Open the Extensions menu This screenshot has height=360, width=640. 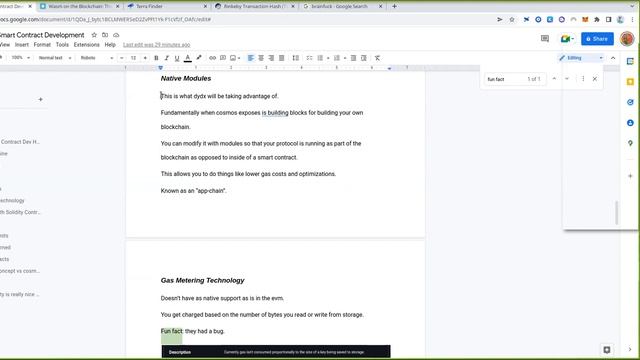coord(87,44)
